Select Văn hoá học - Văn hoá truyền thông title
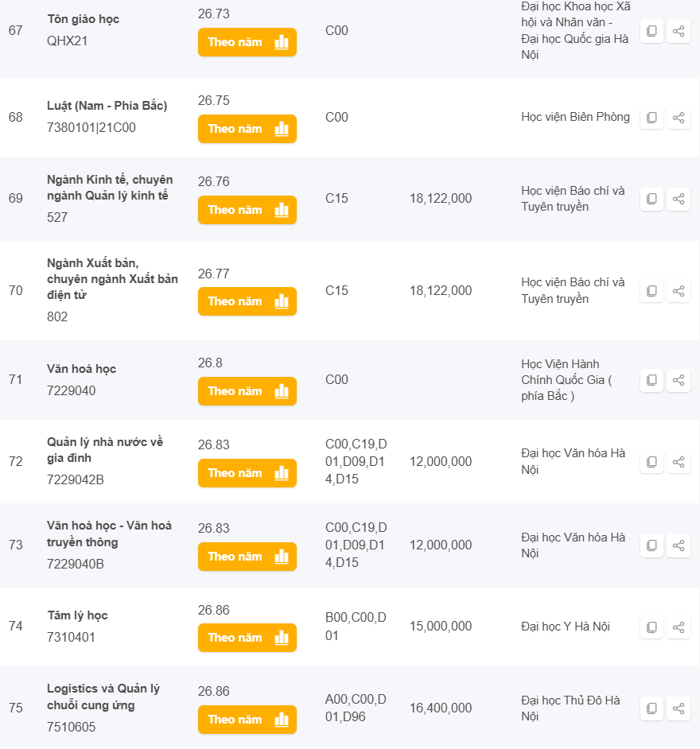This screenshot has height=749, width=700. pos(109,534)
